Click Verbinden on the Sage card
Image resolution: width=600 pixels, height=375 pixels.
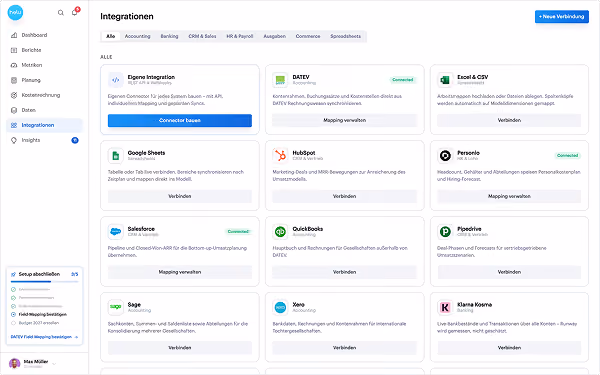180,347
